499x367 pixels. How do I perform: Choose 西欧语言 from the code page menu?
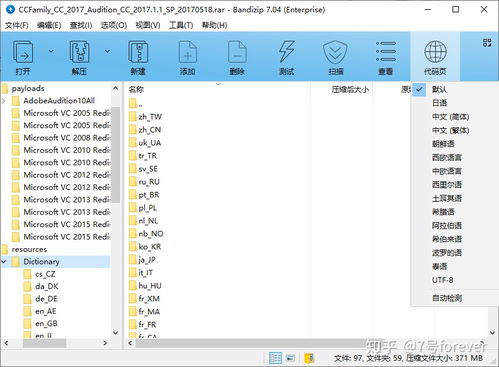(x=447, y=157)
